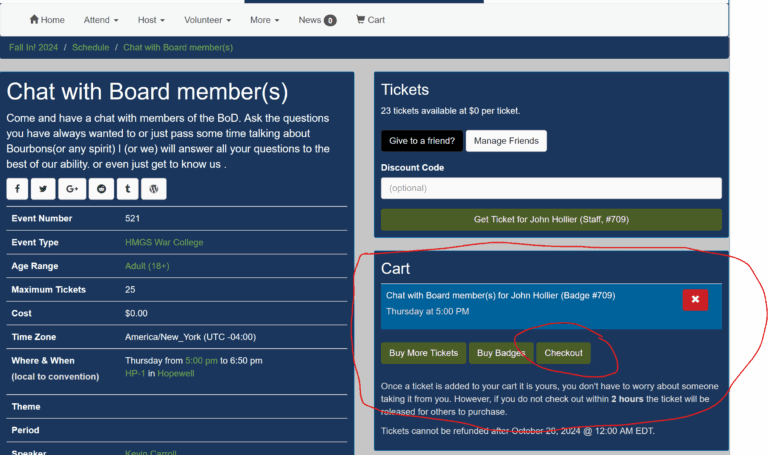This screenshot has height=455, width=768.
Task: Open News in navigation bar
Action: pos(316,20)
